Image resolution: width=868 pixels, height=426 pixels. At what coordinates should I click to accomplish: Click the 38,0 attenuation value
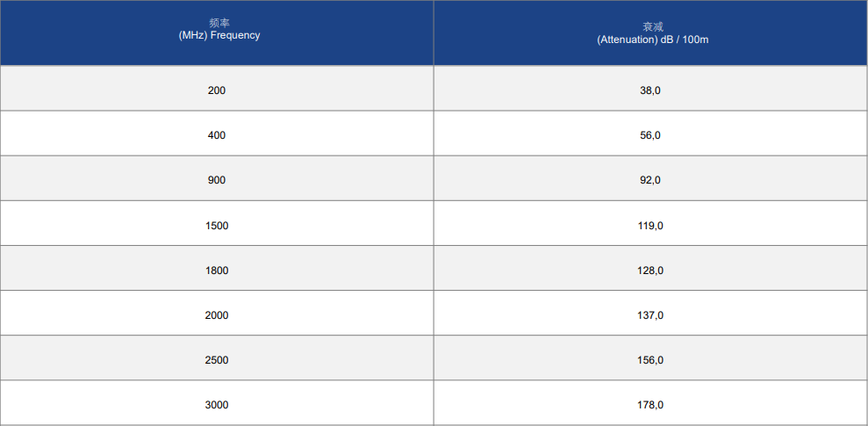coord(650,90)
